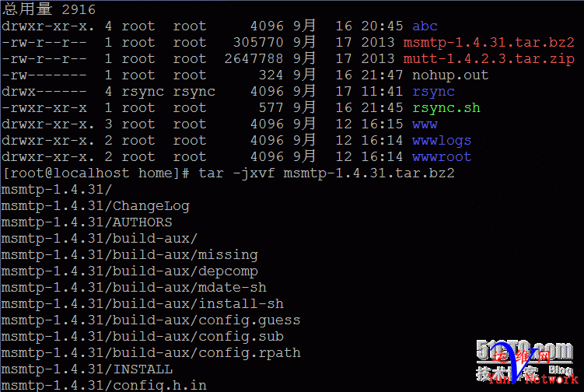Click the timestamp 20:45 in the abc row
Screen dimensions: 584x392
click(x=382, y=26)
